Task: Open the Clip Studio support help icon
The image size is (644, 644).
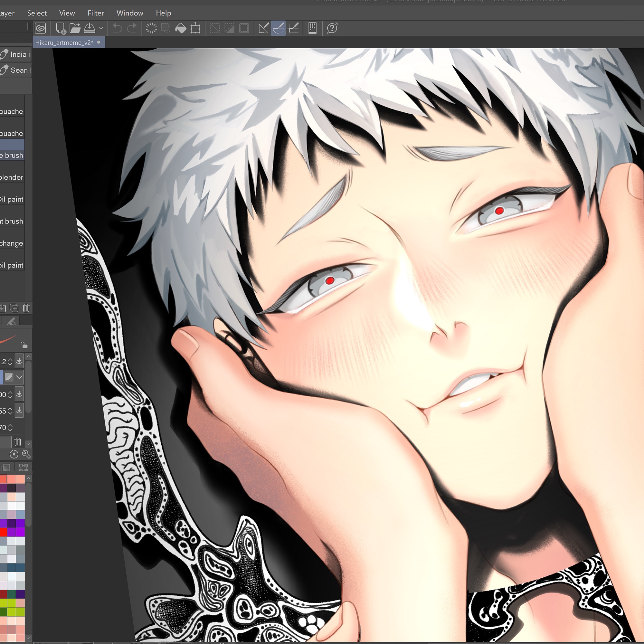Action: point(332,28)
